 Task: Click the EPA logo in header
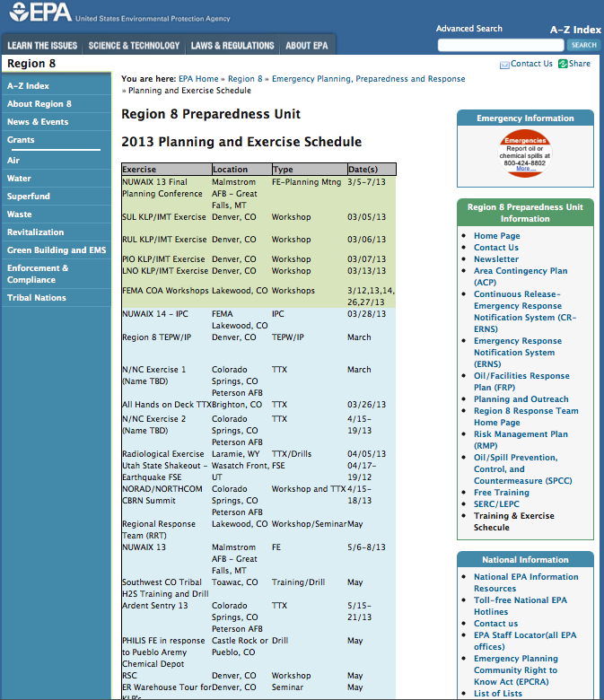point(40,12)
